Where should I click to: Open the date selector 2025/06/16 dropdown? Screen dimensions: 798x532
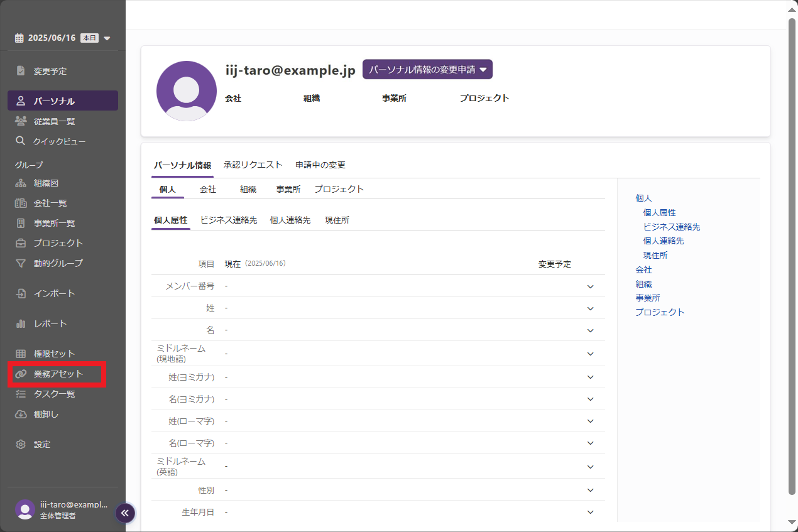[62, 38]
